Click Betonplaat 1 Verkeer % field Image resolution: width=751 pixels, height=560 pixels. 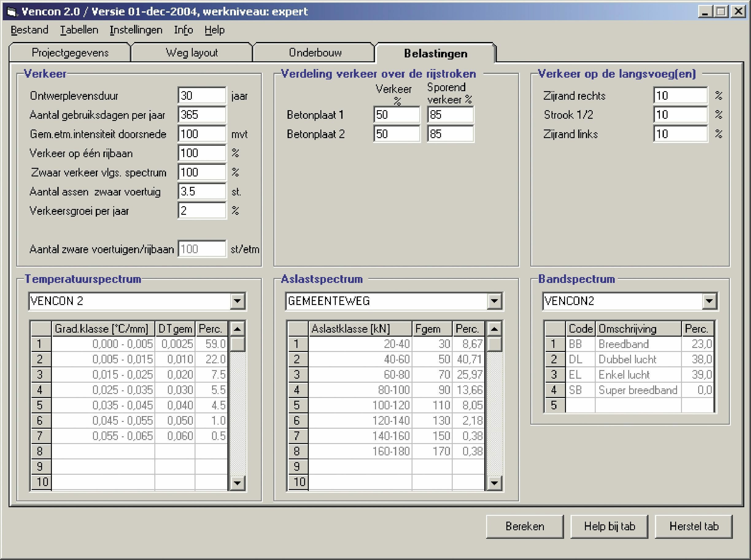[397, 114]
